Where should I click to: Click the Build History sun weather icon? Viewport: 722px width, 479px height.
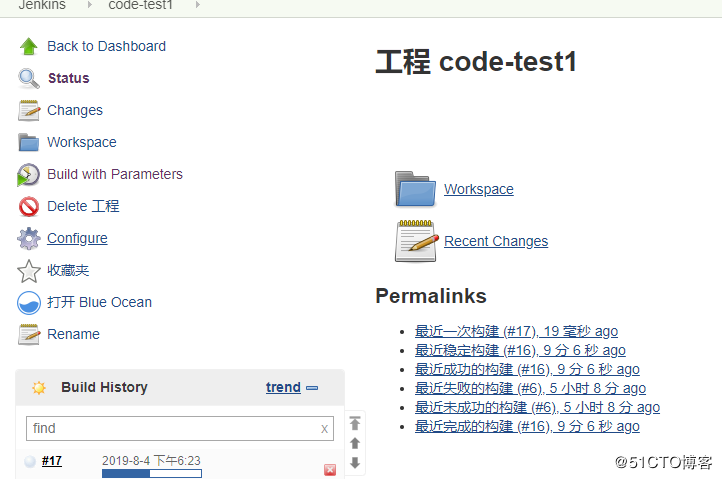point(39,387)
